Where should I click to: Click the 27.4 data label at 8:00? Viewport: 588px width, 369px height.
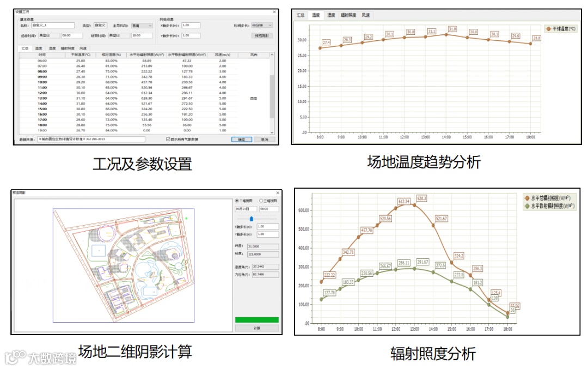coord(326,43)
